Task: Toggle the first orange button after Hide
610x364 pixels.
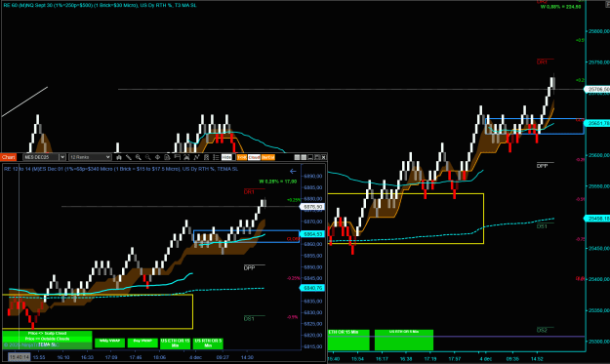Action: pyautogui.click(x=242, y=157)
